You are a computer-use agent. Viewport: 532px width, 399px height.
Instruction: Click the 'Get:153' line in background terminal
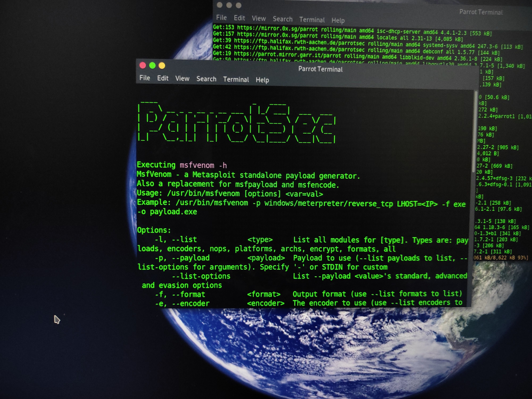coord(352,30)
